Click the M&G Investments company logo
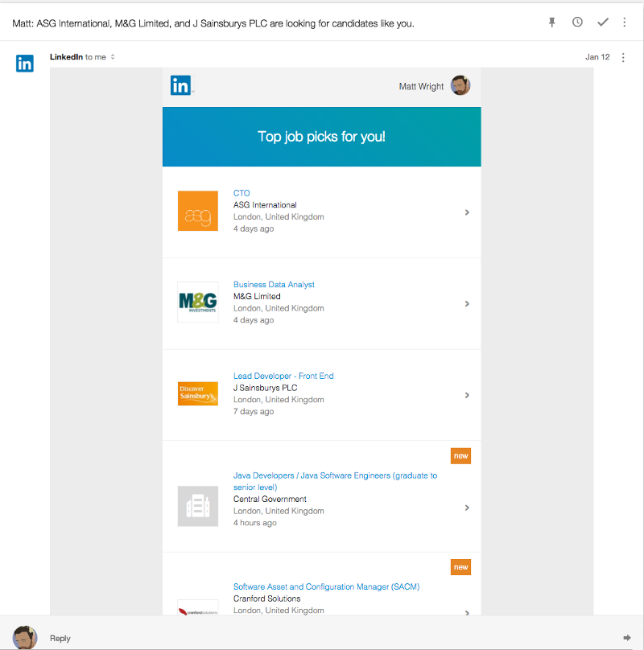The height and width of the screenshot is (650, 644). click(x=198, y=302)
